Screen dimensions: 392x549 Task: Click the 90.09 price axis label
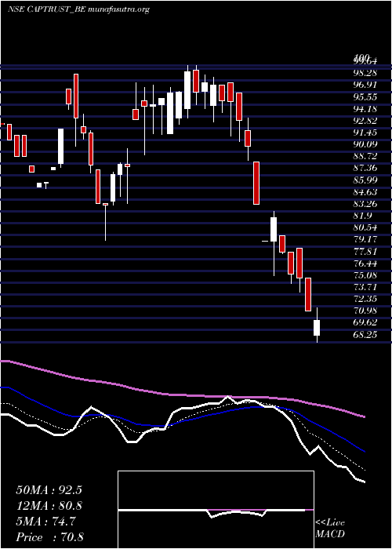(x=365, y=144)
